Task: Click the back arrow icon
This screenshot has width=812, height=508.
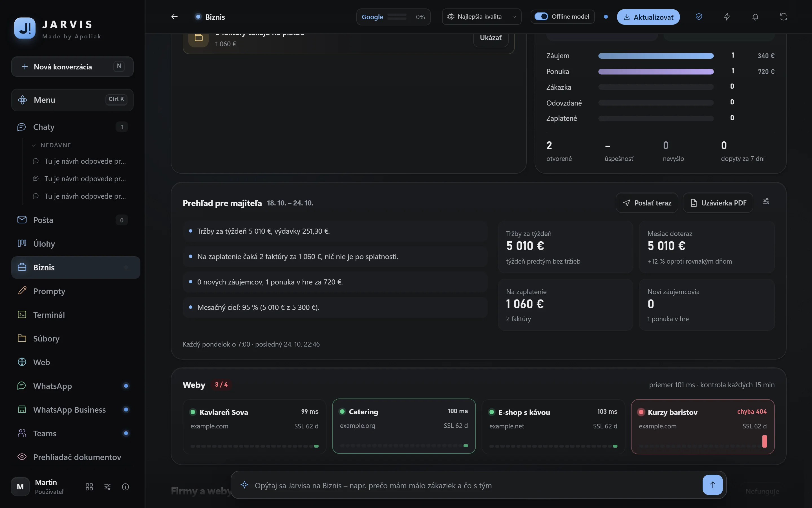Action: pos(175,17)
